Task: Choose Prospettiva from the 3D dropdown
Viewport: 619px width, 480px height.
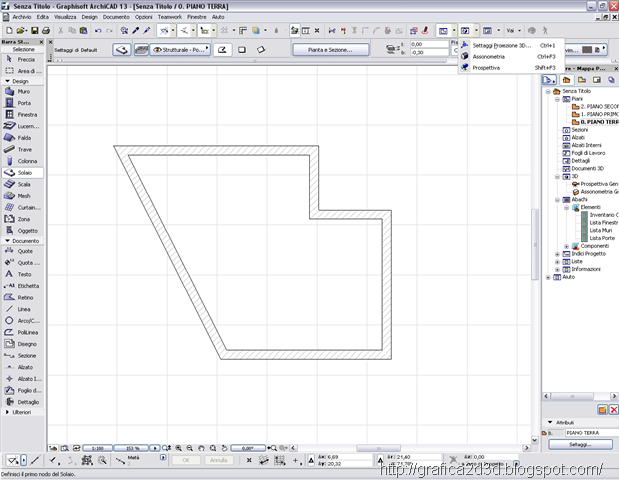Action: 512,68
